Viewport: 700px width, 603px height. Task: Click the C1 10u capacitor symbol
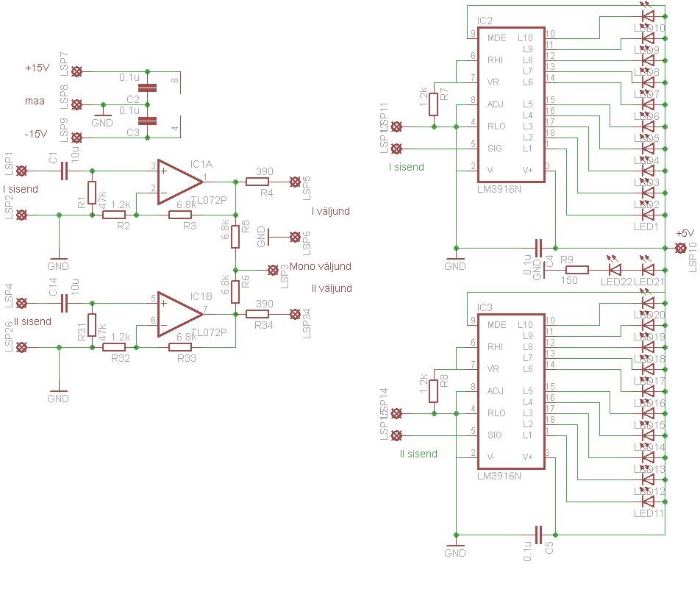(63, 171)
